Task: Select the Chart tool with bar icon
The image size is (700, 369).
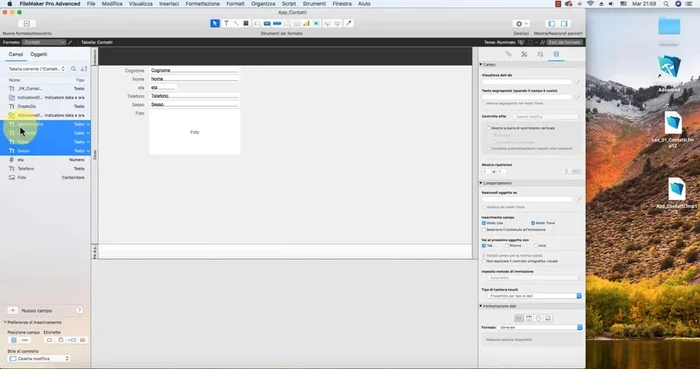Action: coord(306,23)
